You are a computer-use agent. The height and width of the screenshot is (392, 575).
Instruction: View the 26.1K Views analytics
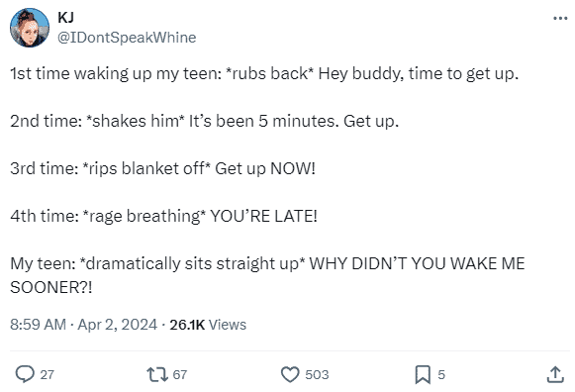tap(208, 325)
